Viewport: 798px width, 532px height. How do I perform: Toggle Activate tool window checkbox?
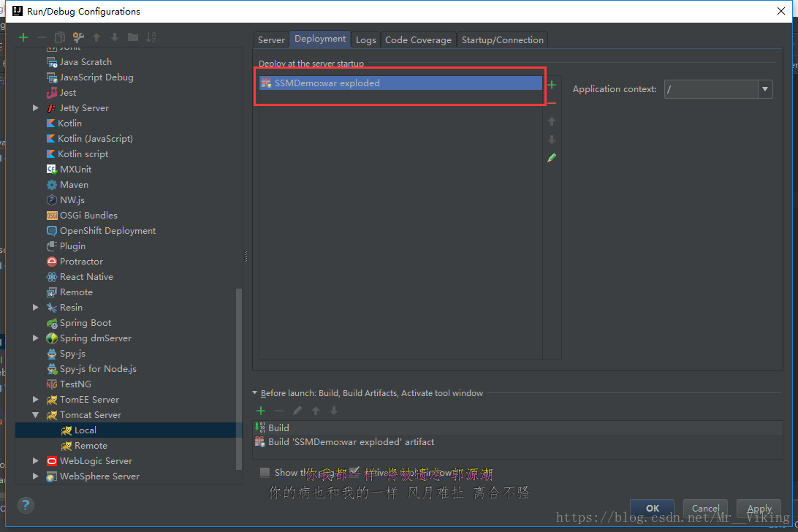pyautogui.click(x=354, y=471)
